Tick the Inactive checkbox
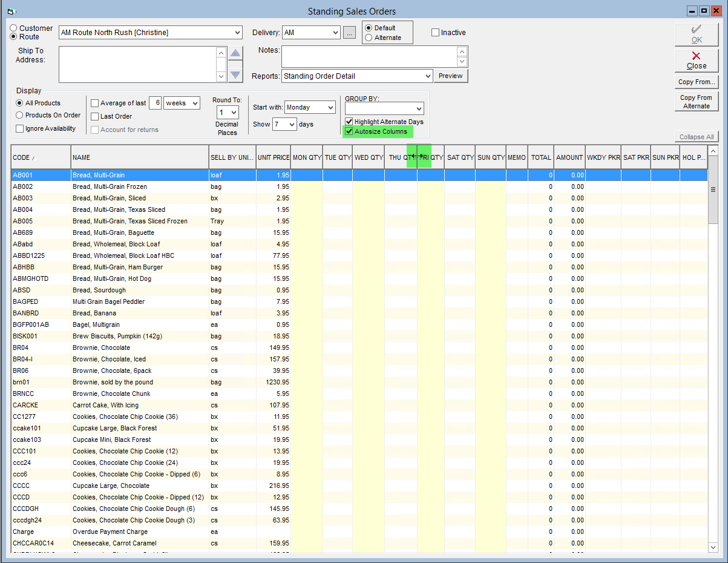Viewport: 728px width, 563px height. 435,33
